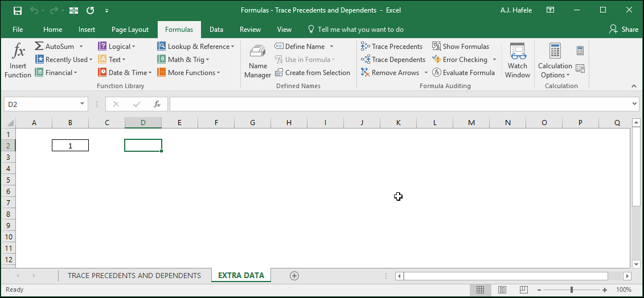
Task: Expand the AutoSum dropdown arrow
Action: [81, 47]
